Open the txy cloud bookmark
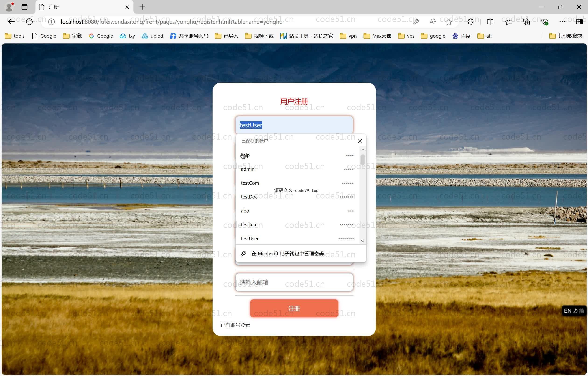Screen dimensions: 588x376 pyautogui.click(x=127, y=36)
